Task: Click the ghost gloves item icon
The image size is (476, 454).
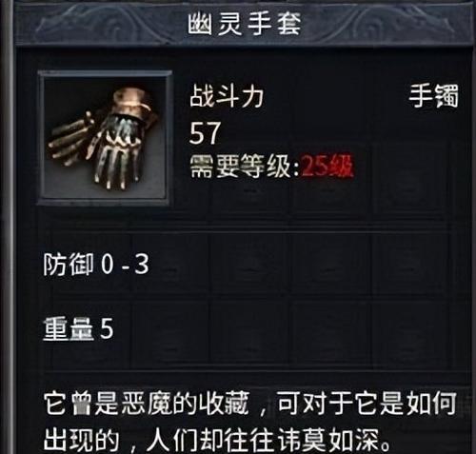Action: [104, 138]
